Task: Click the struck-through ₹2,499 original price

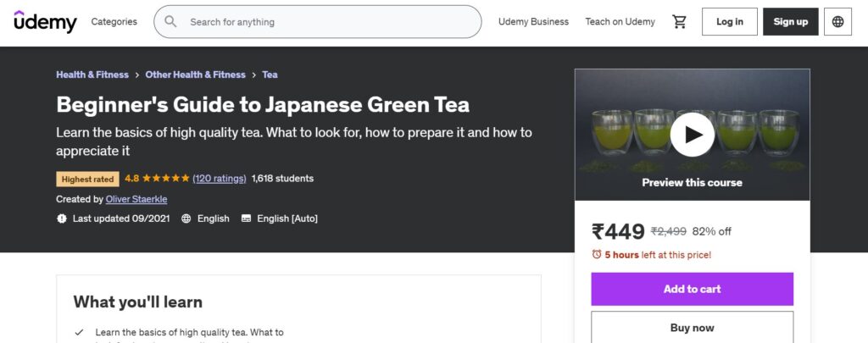Action: [668, 231]
